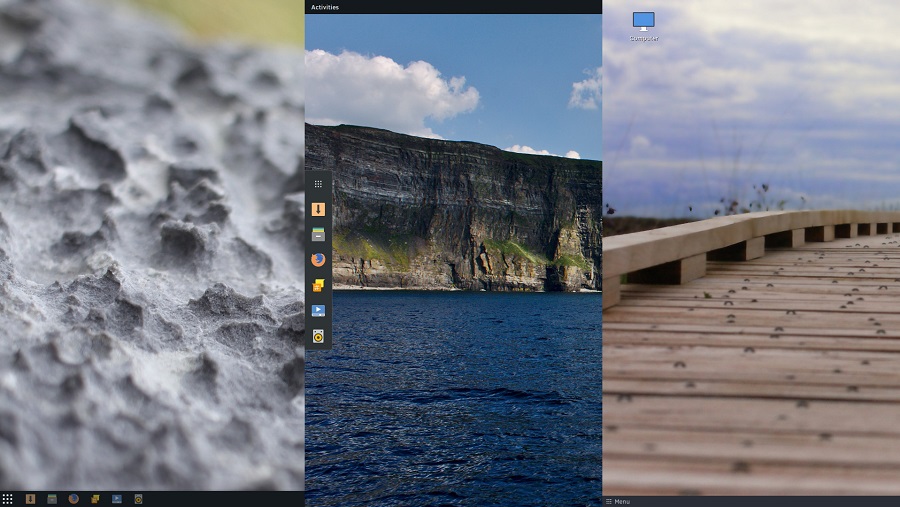
Task: Open the Menu button on the bottom panel
Action: [617, 501]
